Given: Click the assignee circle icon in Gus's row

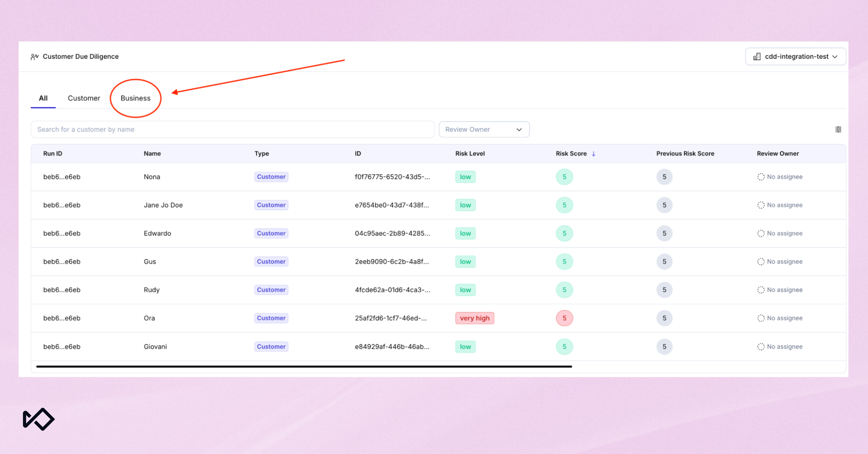Looking at the screenshot, I should [x=761, y=262].
